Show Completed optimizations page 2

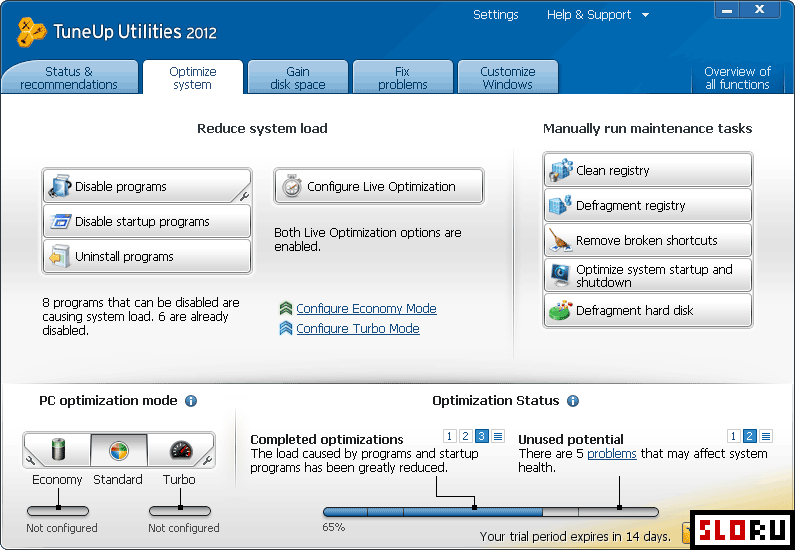465,435
